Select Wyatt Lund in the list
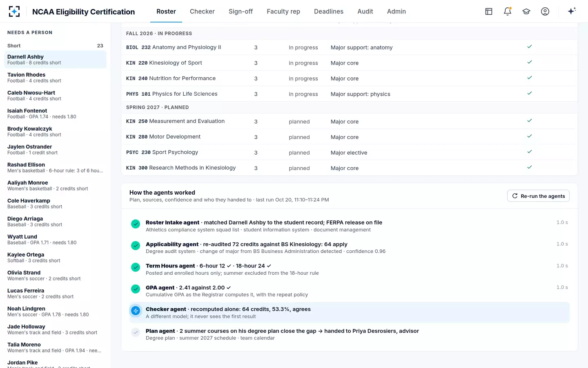Image resolution: width=588 pixels, height=368 pixels. tap(55, 239)
